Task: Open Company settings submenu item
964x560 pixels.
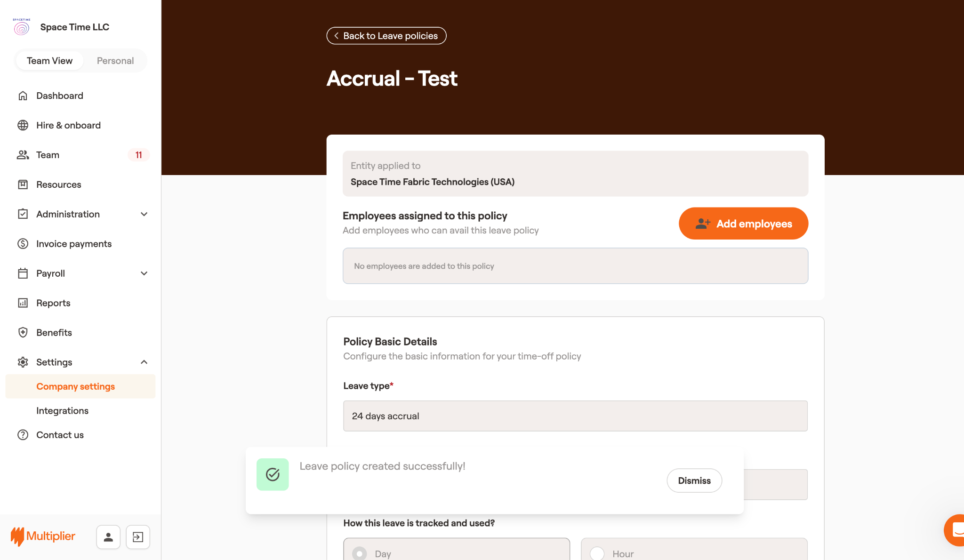Action: 75,386
